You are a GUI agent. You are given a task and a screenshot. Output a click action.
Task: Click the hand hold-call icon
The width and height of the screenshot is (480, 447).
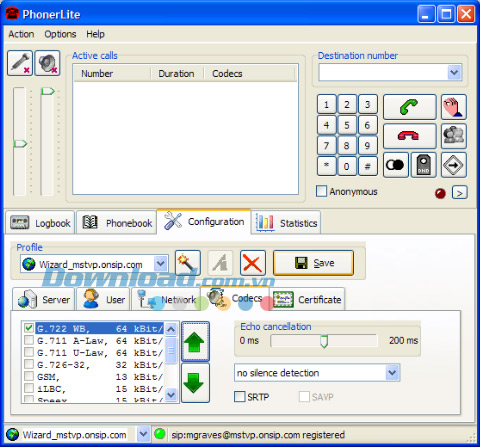coord(454,107)
